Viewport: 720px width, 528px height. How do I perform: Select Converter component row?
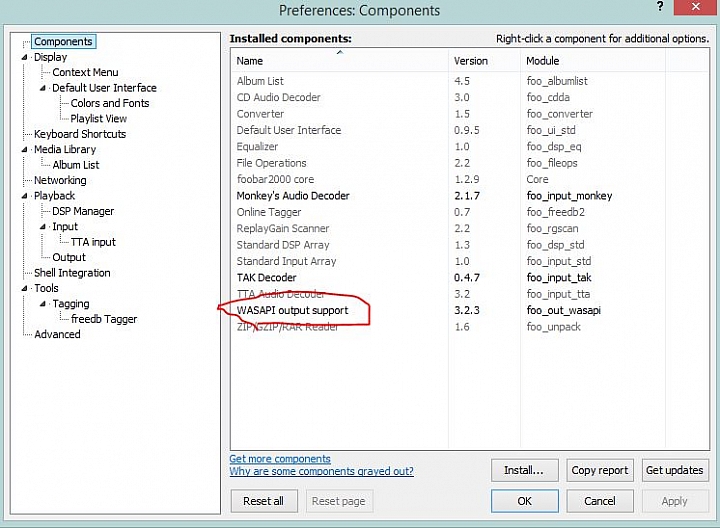[469, 114]
